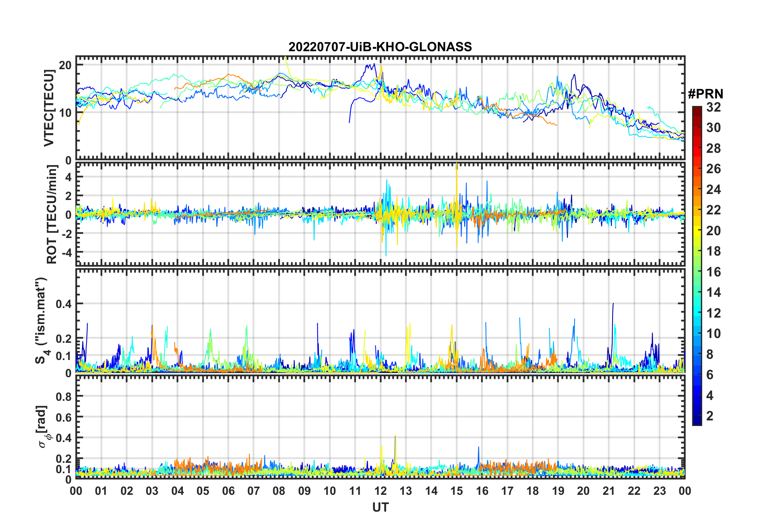Click the ROT [TECU/min] axis label
Image resolution: width=761 pixels, height=532 pixels.
pos(52,214)
